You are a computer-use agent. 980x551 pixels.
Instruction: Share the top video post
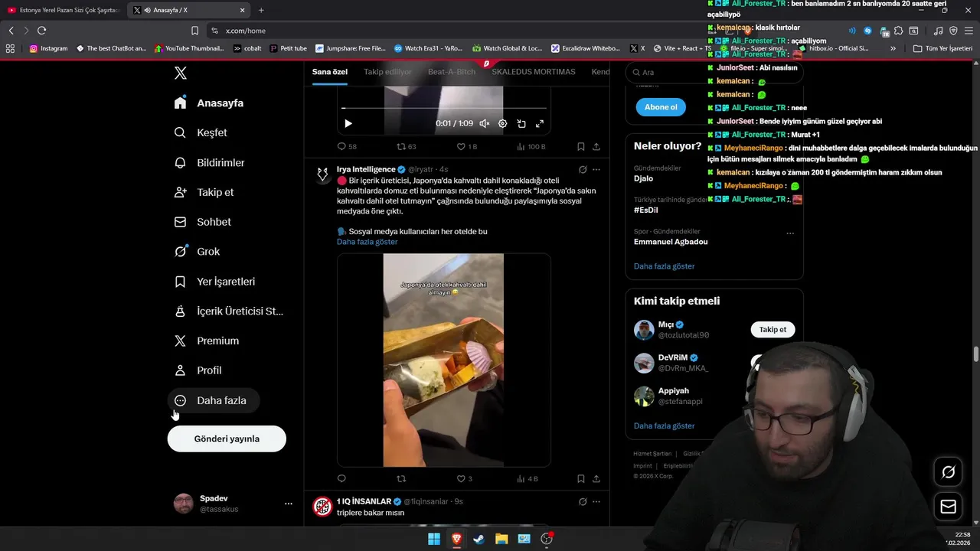pyautogui.click(x=596, y=146)
